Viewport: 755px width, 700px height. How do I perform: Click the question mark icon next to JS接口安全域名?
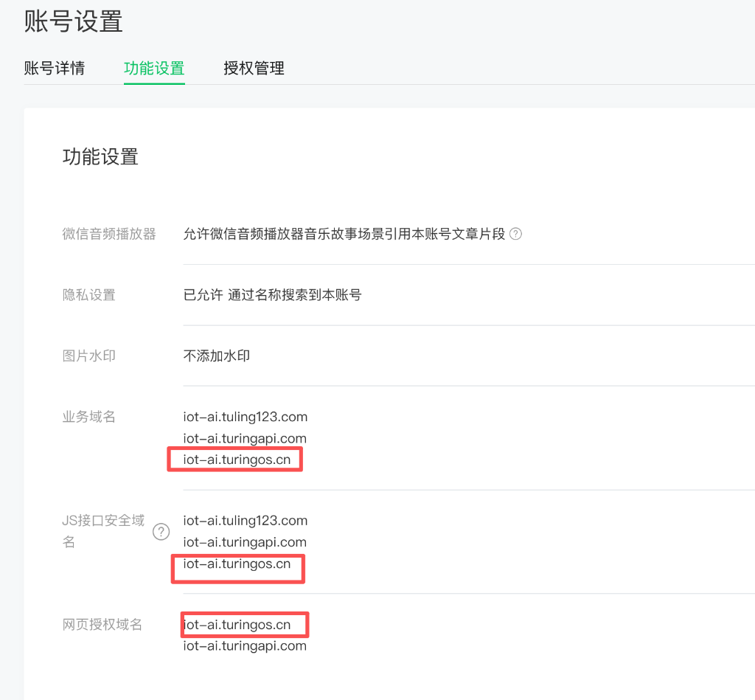point(161,532)
